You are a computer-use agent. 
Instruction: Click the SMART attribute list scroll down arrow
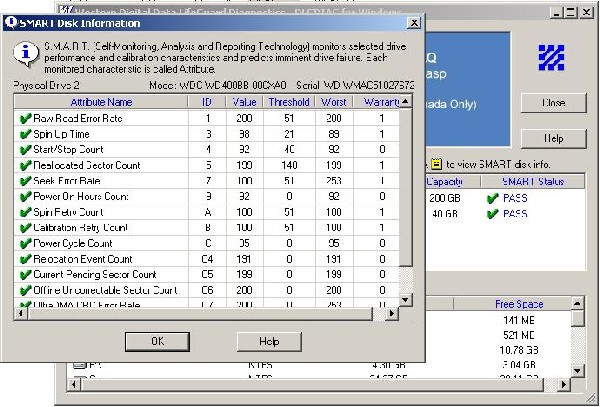[x=406, y=300]
